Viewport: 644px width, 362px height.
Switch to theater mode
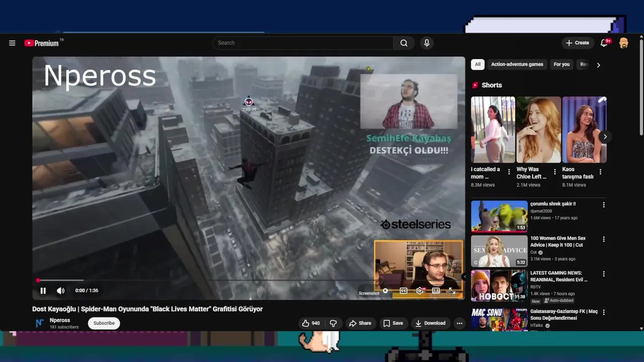click(436, 291)
